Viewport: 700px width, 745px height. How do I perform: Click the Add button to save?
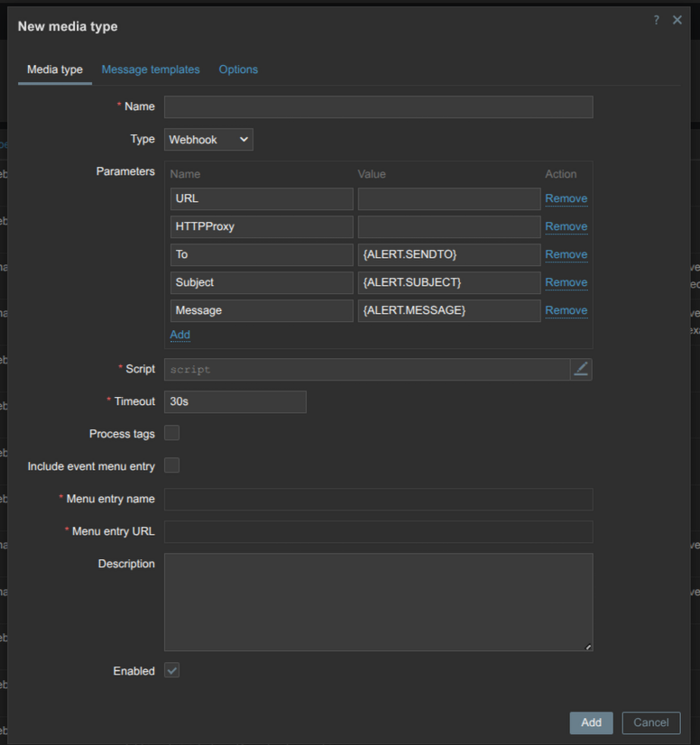[x=591, y=722]
